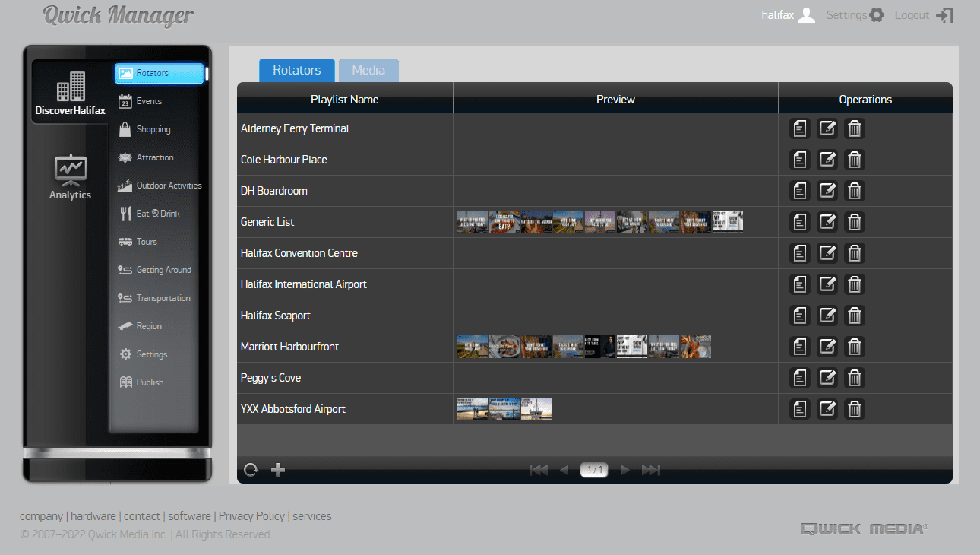Screen dimensions: 980x555
Task: Delete the Peggy's Cove playlist
Action: (x=855, y=378)
